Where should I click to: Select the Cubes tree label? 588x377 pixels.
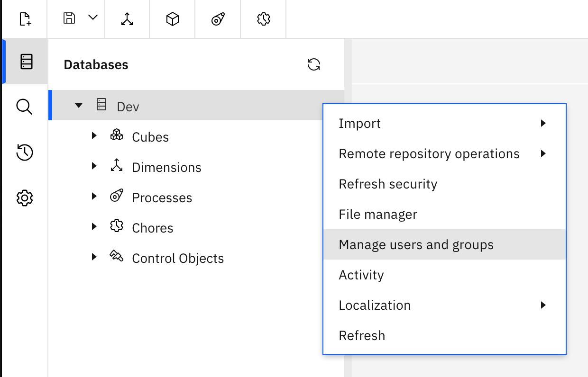coord(150,137)
